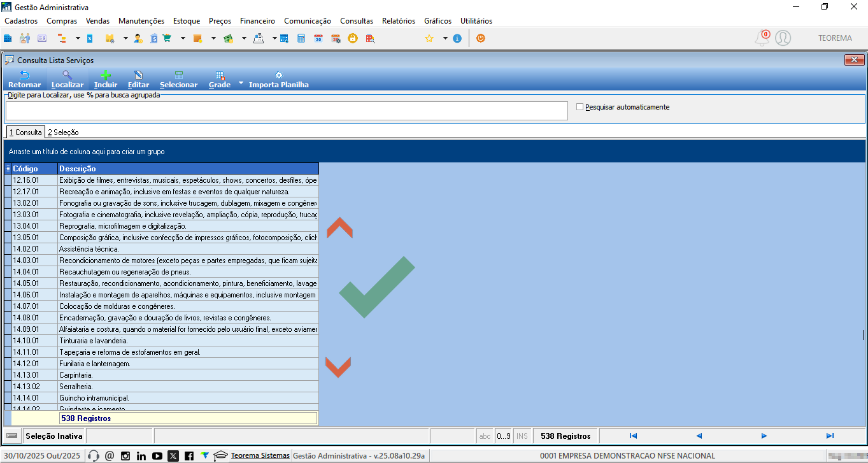Viewport: 868px width, 463px height.
Task: Open the Cadastros menu
Action: [x=21, y=21]
